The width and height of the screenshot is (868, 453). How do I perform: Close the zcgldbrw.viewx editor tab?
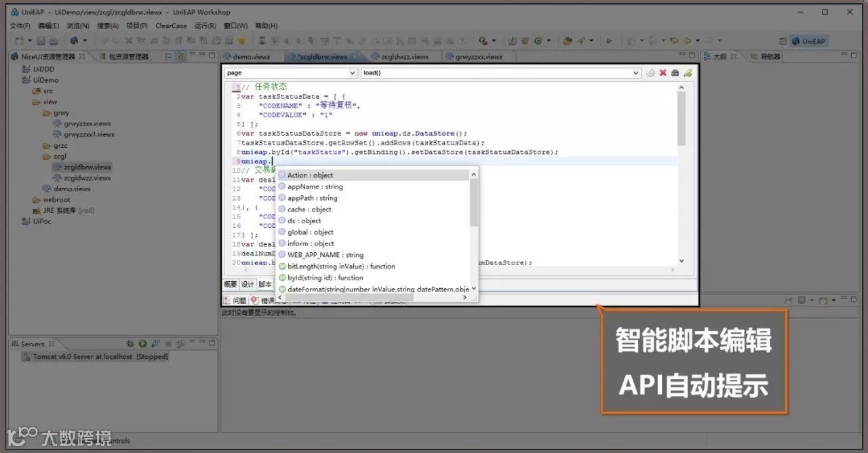[355, 57]
